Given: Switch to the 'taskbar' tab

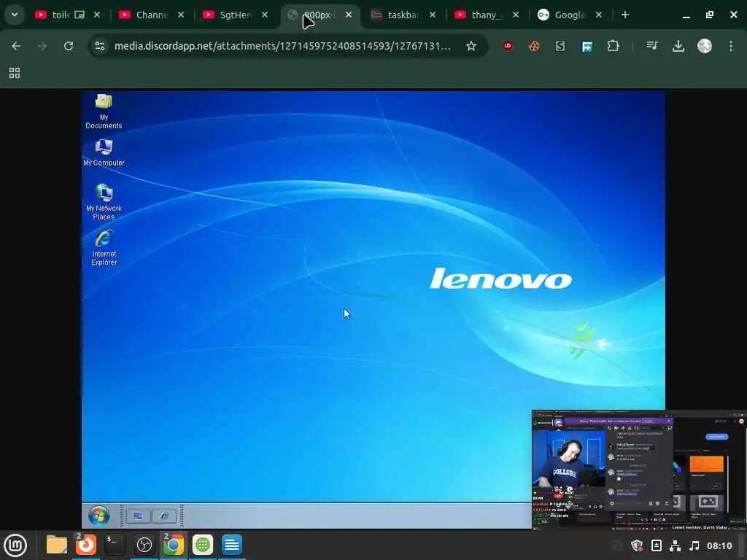Looking at the screenshot, I should (x=403, y=15).
